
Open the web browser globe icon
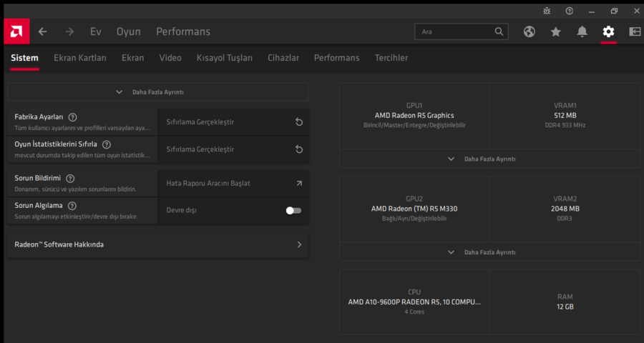pyautogui.click(x=530, y=31)
